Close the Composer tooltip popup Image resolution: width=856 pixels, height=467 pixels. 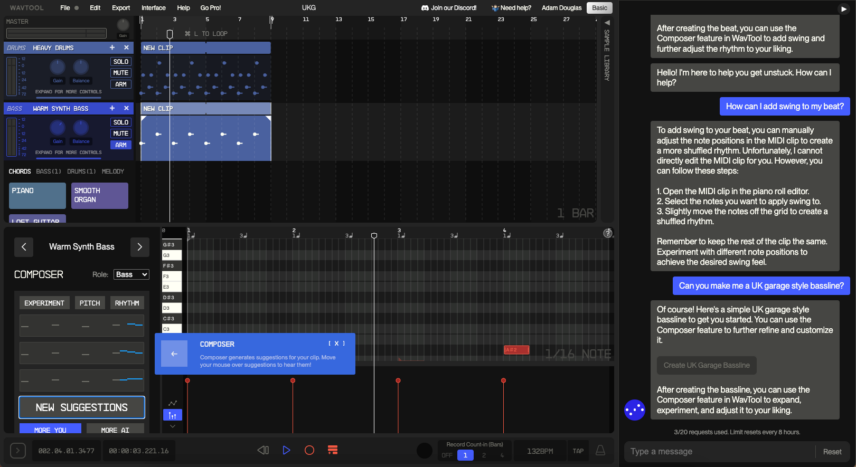[336, 344]
